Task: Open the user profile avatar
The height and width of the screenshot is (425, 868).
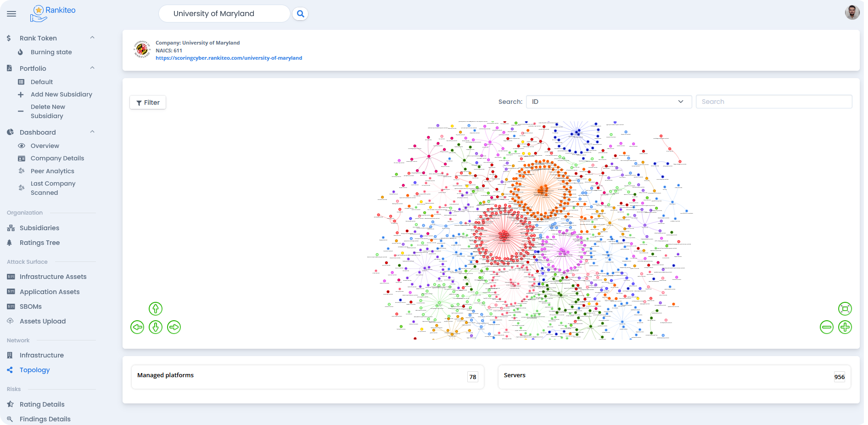Action: pyautogui.click(x=852, y=12)
